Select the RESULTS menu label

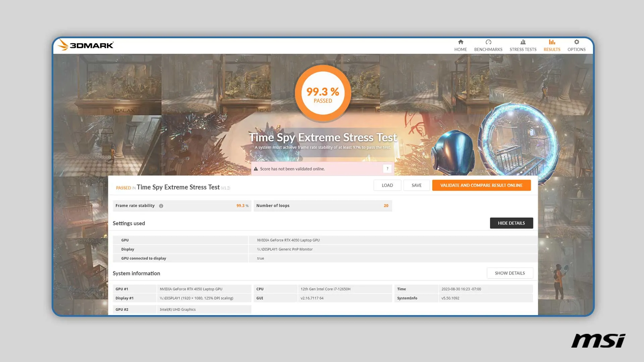(x=552, y=49)
